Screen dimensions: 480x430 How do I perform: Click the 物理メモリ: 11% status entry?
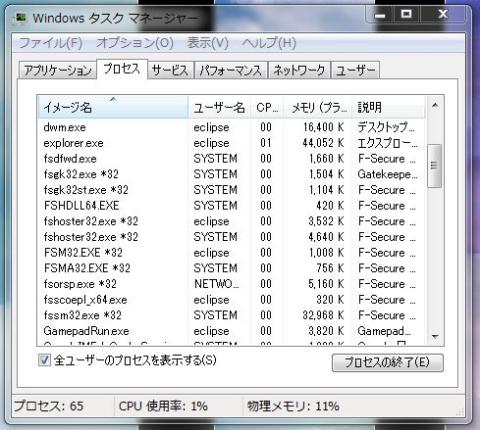click(x=293, y=406)
